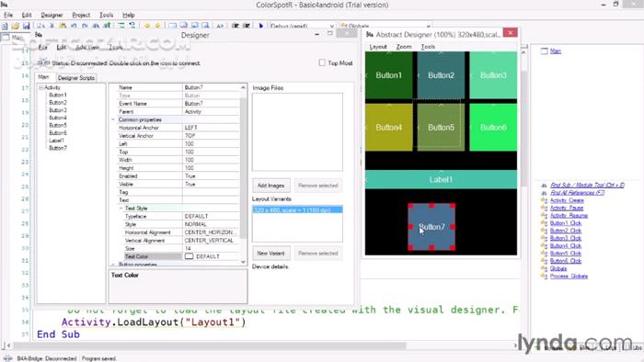The width and height of the screenshot is (644, 362).
Task: Select dark green Button1 in Abstract Designer
Action: click(388, 75)
